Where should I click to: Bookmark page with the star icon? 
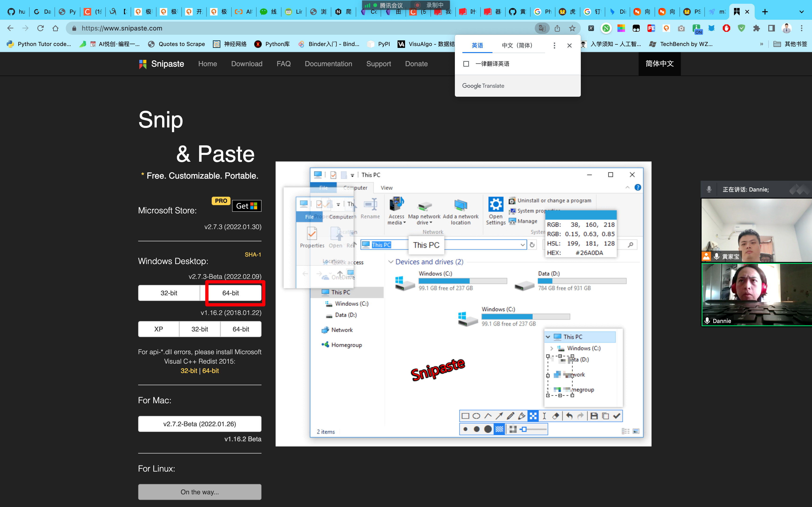[572, 28]
